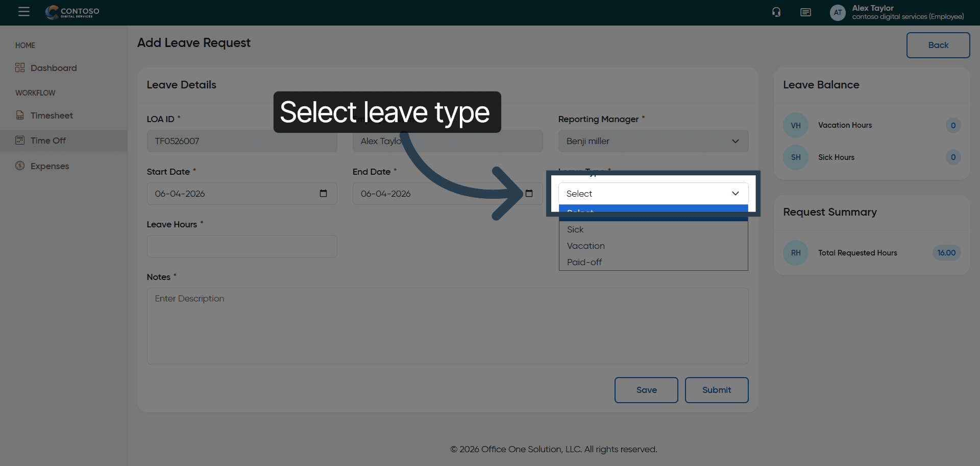The image size is (980, 466).
Task: Click the Back button
Action: click(938, 45)
